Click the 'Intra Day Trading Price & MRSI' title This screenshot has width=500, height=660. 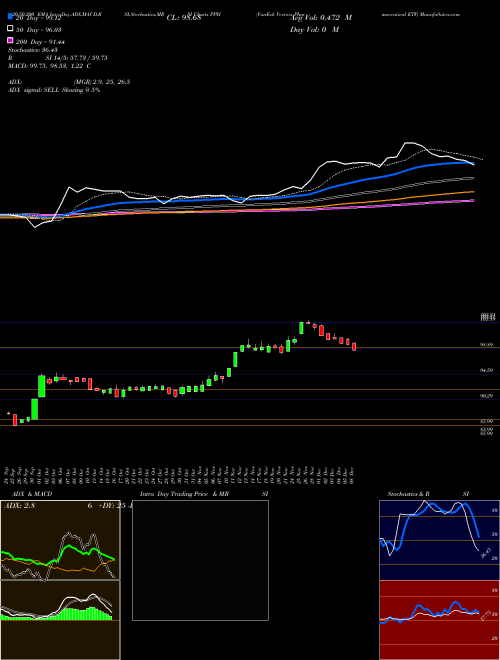pyautogui.click(x=204, y=494)
